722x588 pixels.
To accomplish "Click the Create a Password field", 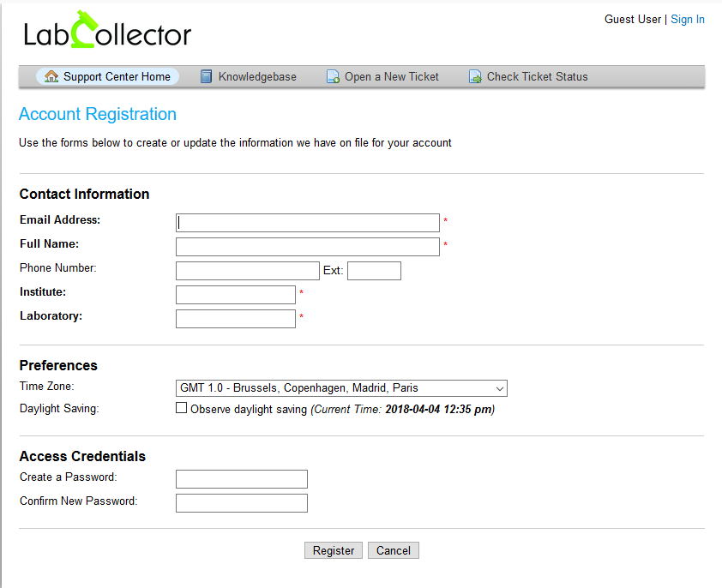I will pos(242,479).
